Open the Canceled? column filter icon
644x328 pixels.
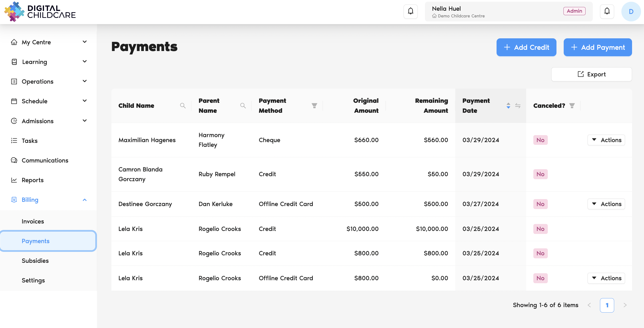pos(572,106)
